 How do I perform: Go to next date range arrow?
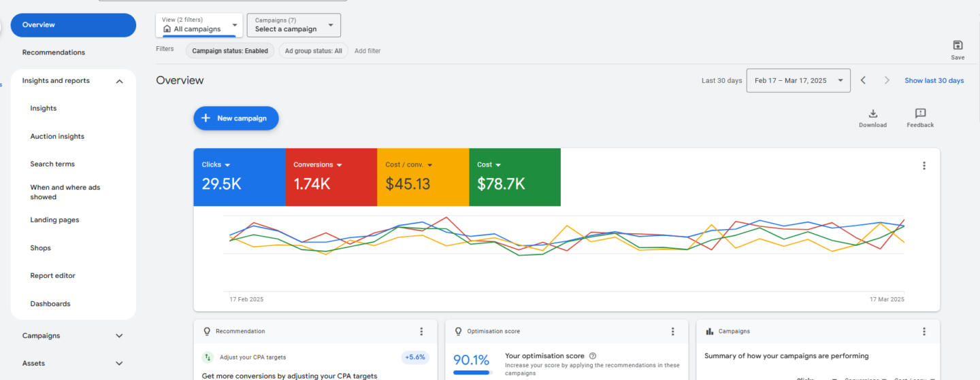[887, 80]
